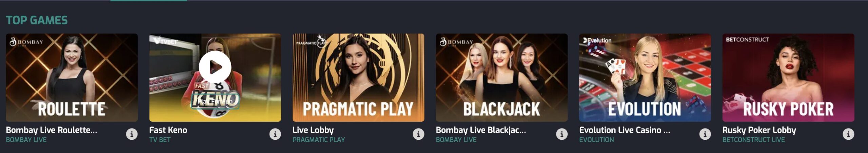Click info icon beside Pragmatic Play Live Lobby
868x153 pixels.
pyautogui.click(x=418, y=134)
